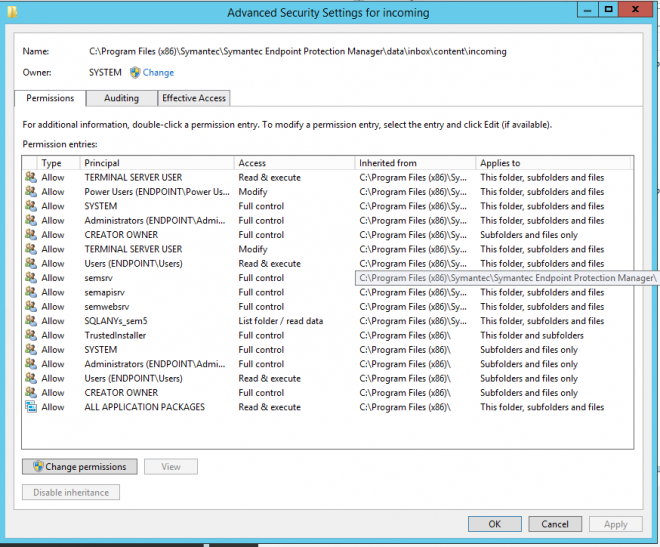Click 'Read & execute' cell for ALL APPLICATION PACKAGES

270,407
